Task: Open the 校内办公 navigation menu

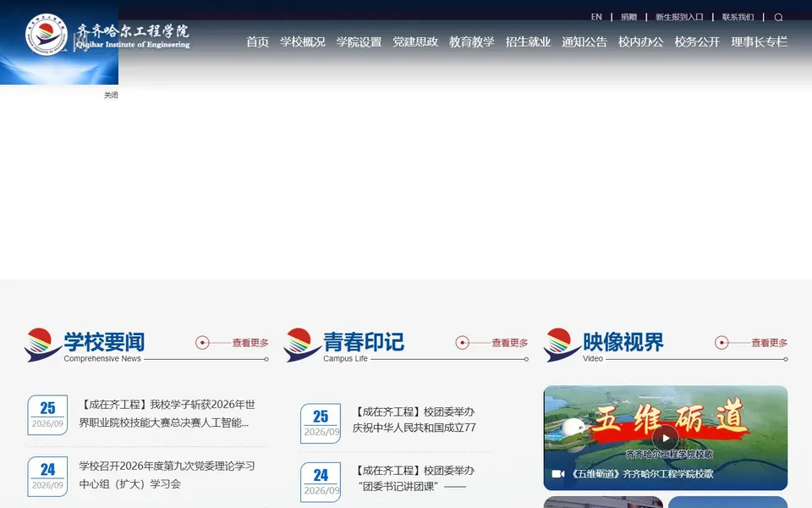Action: 640,42
